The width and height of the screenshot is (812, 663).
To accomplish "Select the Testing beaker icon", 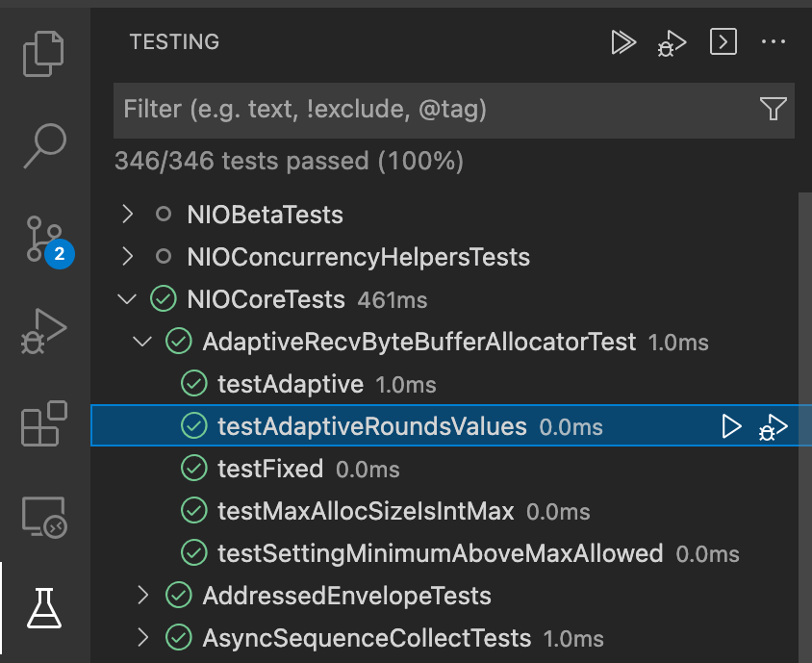I will coord(43,606).
